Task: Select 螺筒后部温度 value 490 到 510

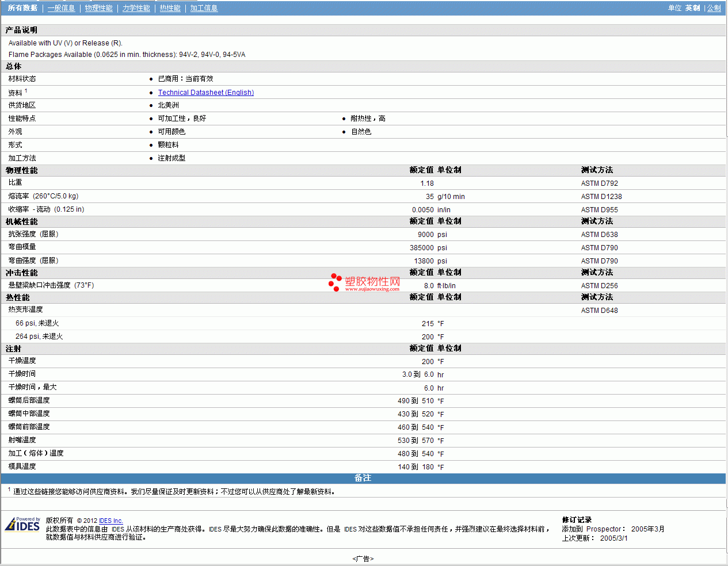Action: pyautogui.click(x=416, y=401)
